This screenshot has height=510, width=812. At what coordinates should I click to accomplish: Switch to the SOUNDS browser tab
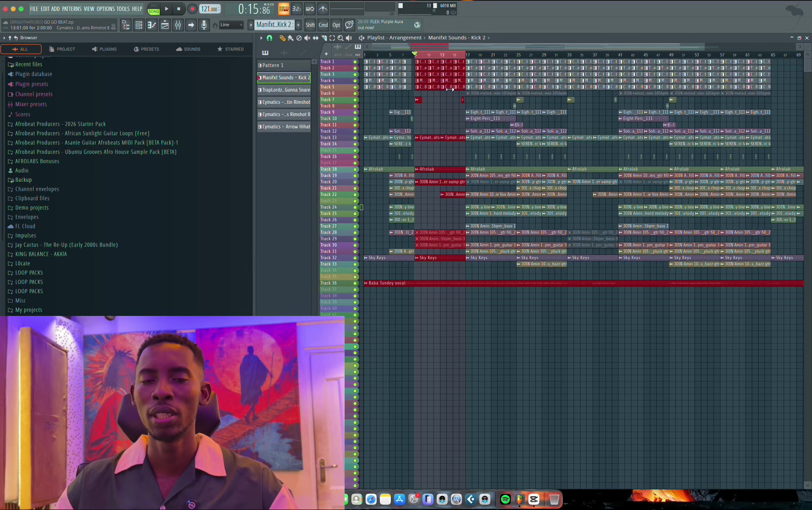tap(188, 49)
